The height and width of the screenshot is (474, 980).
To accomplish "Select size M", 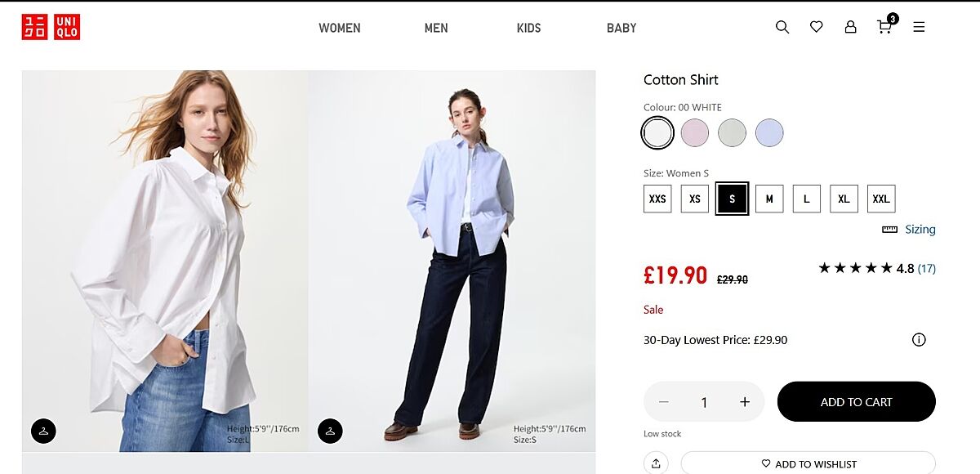I will click(x=769, y=199).
